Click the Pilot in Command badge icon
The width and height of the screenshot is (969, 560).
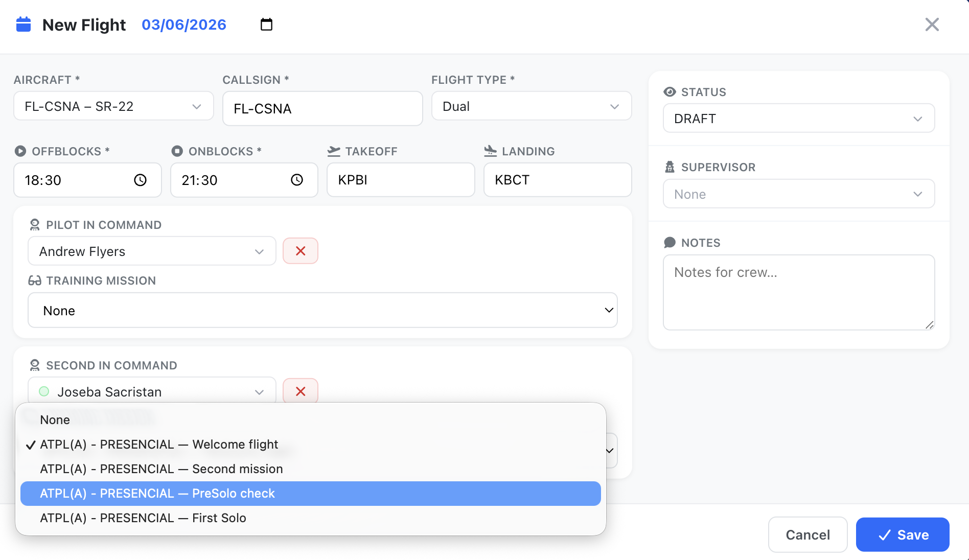coord(35,225)
